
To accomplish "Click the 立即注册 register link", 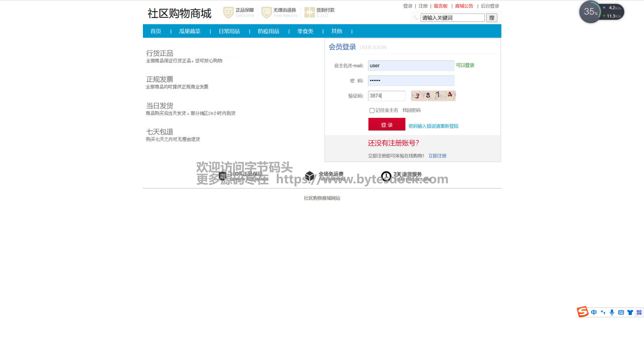I will point(437,156).
